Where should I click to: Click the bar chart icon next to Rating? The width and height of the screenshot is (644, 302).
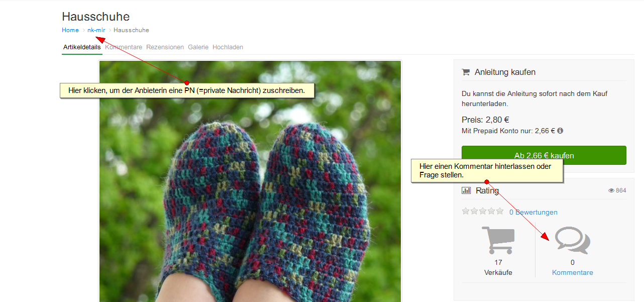click(x=466, y=190)
